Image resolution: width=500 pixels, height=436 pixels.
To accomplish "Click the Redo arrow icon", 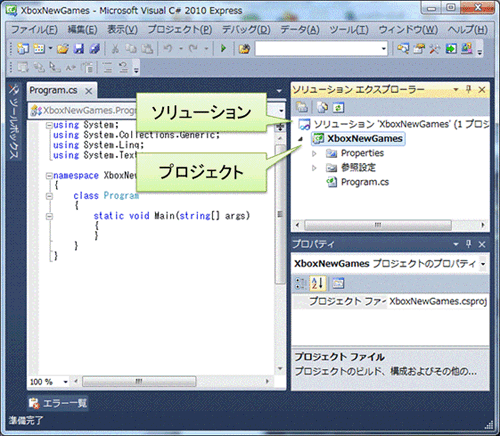I will (x=193, y=49).
